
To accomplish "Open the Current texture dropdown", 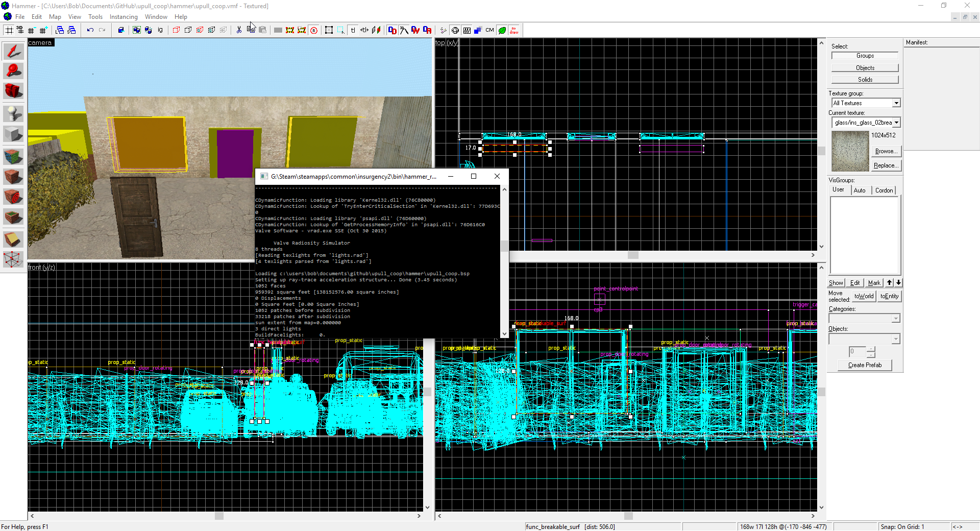I will click(896, 123).
